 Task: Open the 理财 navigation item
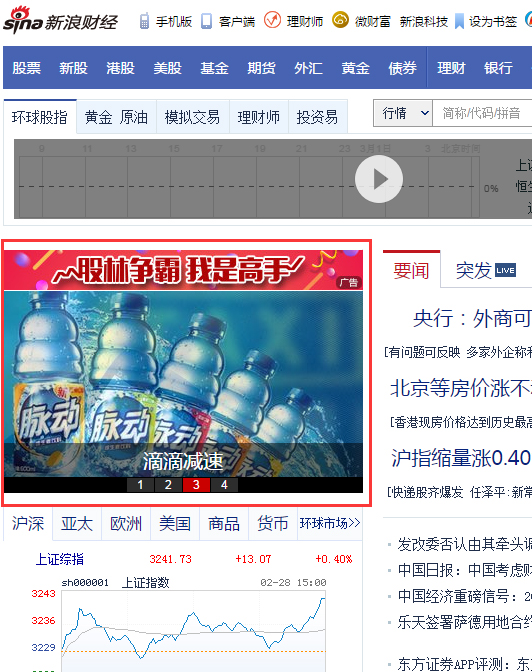tap(451, 68)
